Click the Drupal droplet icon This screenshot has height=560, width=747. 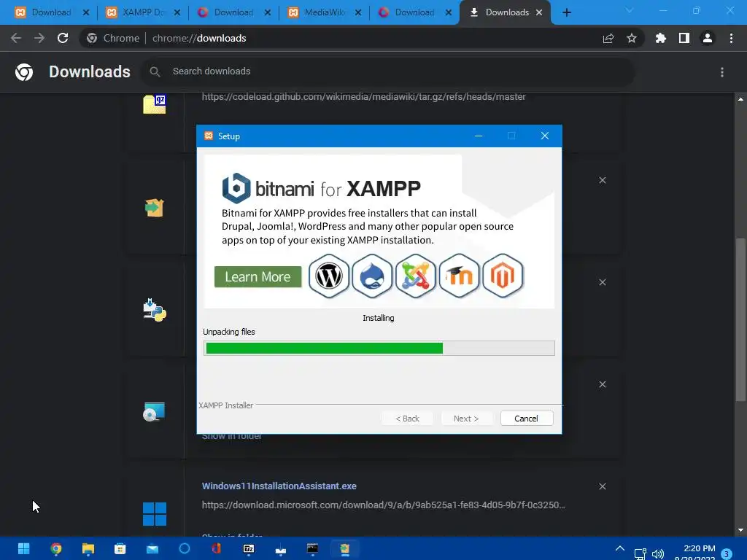(372, 276)
